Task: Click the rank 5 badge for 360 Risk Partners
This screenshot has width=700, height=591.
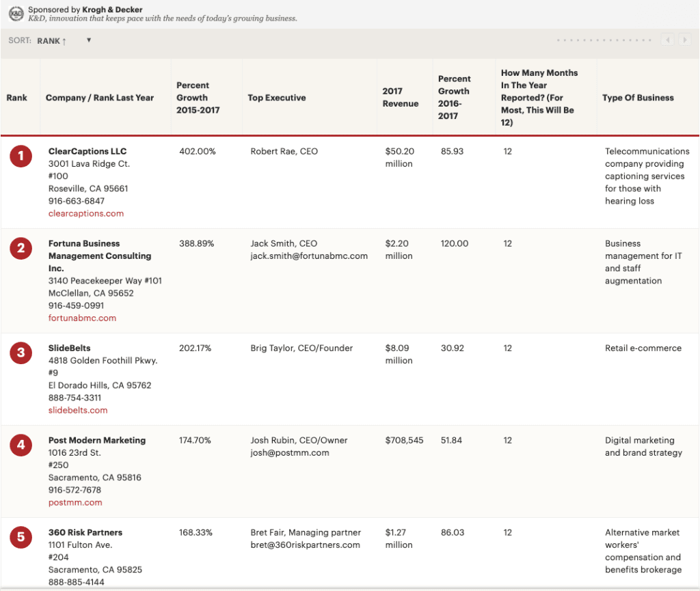Action: pos(21,537)
